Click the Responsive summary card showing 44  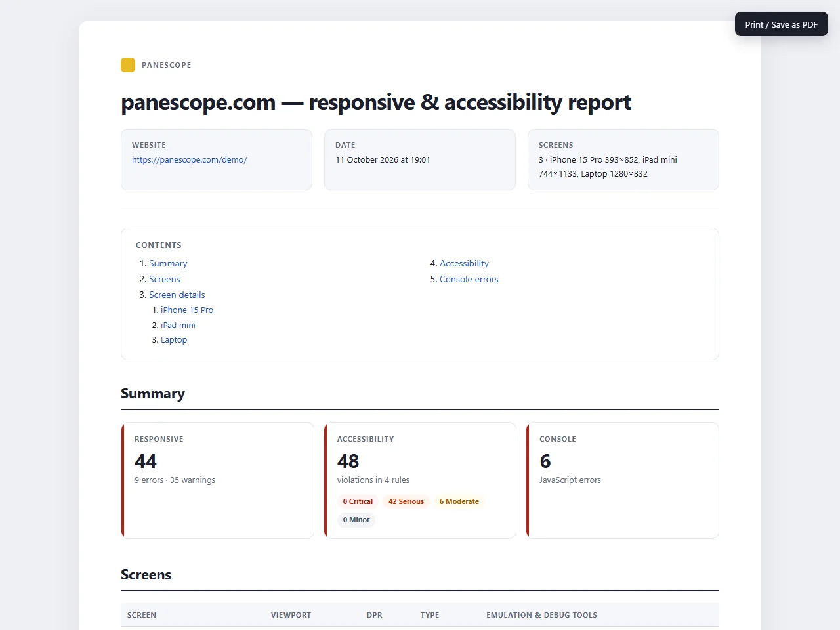pos(218,480)
